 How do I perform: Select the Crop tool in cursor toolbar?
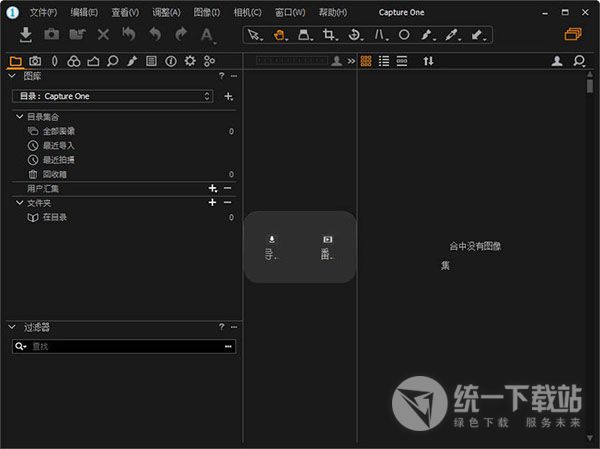(329, 34)
